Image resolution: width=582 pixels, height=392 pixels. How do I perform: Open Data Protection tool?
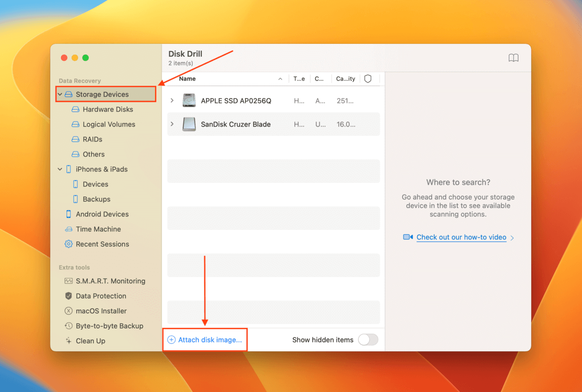coord(101,296)
